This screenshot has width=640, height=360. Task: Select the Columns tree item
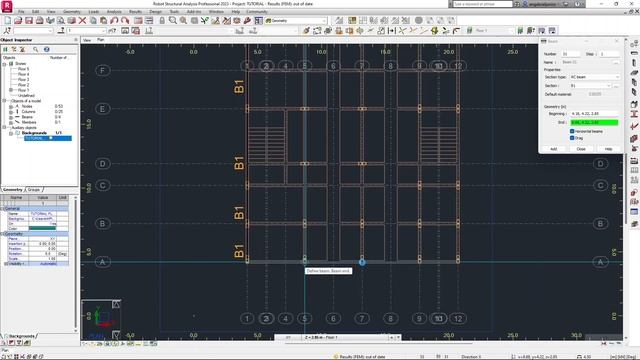(x=29, y=111)
